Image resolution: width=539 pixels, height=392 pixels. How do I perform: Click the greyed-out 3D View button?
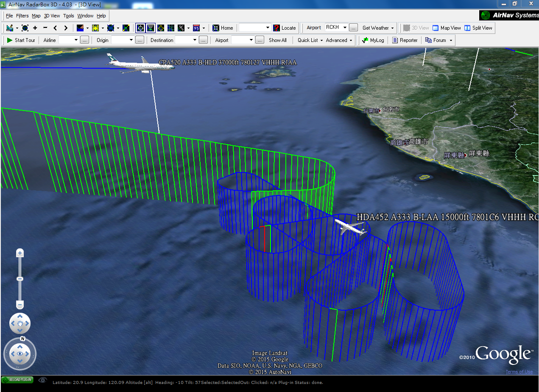(416, 28)
